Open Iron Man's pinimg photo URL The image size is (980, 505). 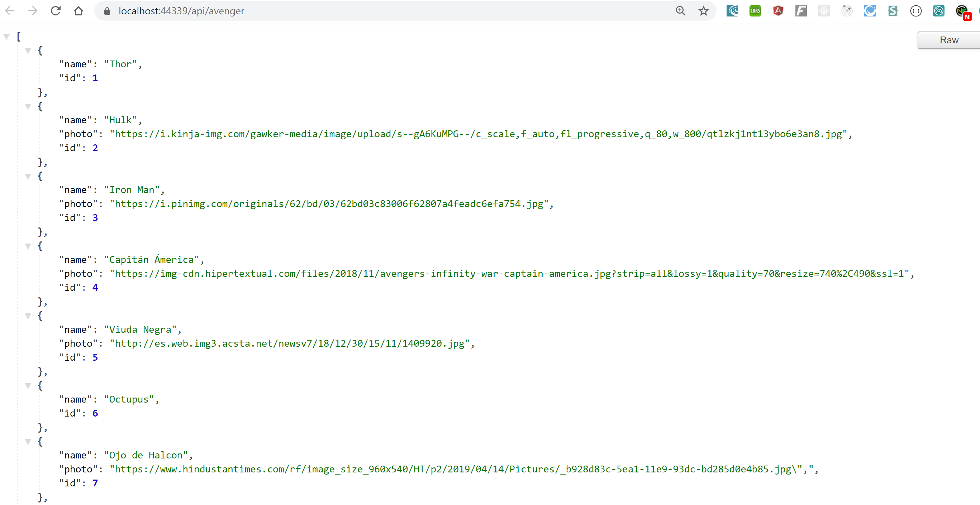[329, 204]
